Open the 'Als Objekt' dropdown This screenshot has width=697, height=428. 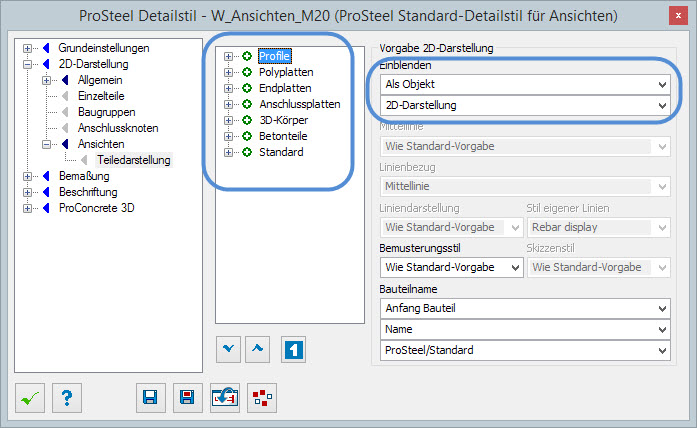(525, 84)
